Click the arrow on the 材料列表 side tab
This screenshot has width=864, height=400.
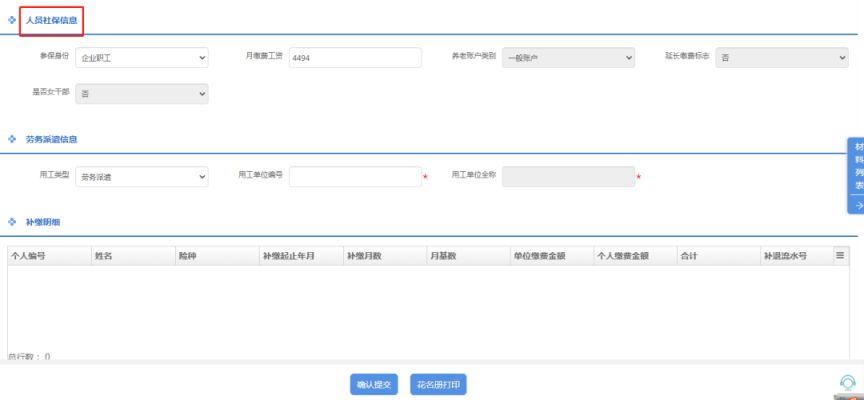(x=858, y=206)
